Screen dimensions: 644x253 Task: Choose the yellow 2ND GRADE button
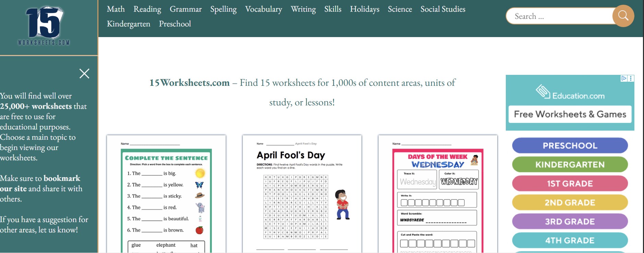click(x=570, y=203)
